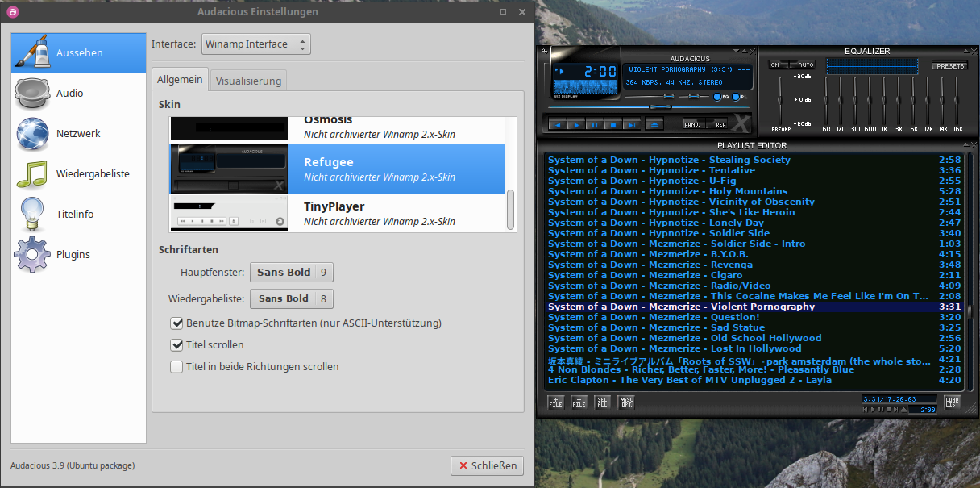The width and height of the screenshot is (980, 488).
Task: Click the -FILE button in playlist editor
Action: coord(579,402)
